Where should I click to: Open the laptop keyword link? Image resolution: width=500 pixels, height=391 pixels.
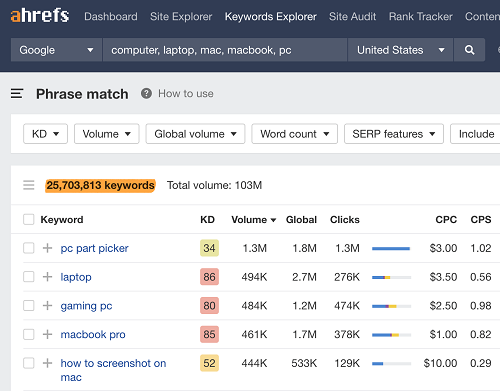(76, 277)
